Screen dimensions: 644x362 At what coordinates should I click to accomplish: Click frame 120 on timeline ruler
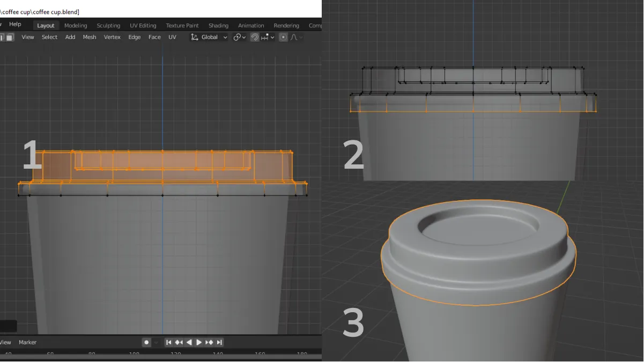175,355
